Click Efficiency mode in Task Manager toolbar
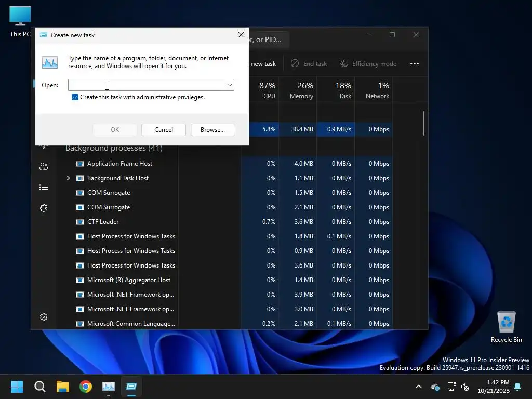 click(368, 64)
